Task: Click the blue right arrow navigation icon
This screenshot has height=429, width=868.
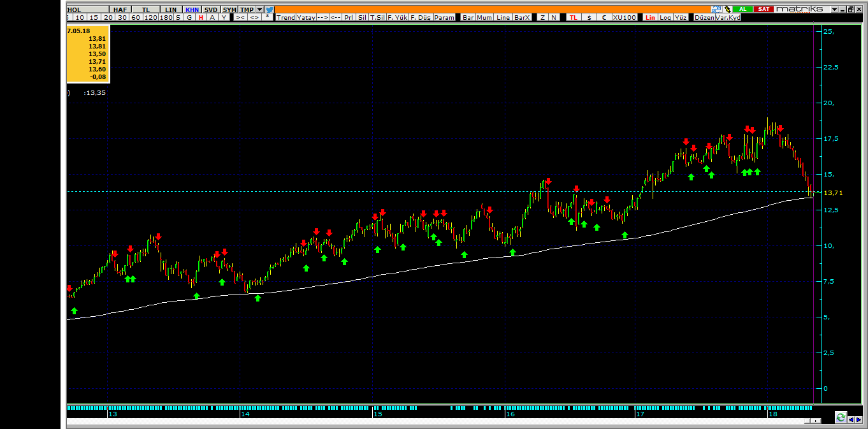Action: 858,419
